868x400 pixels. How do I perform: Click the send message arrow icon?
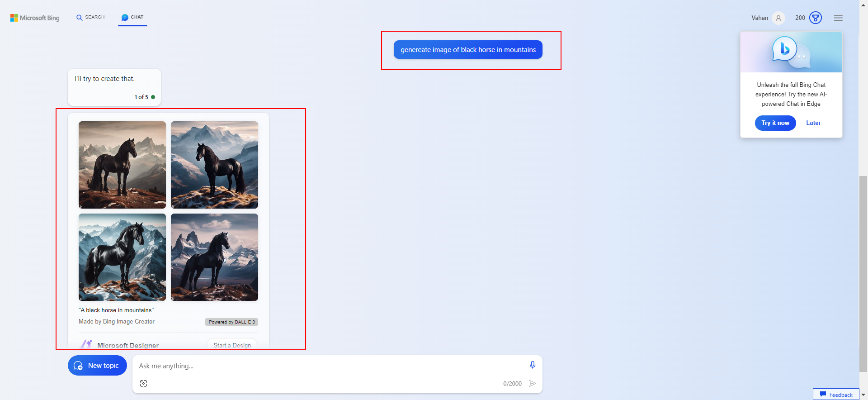[533, 383]
